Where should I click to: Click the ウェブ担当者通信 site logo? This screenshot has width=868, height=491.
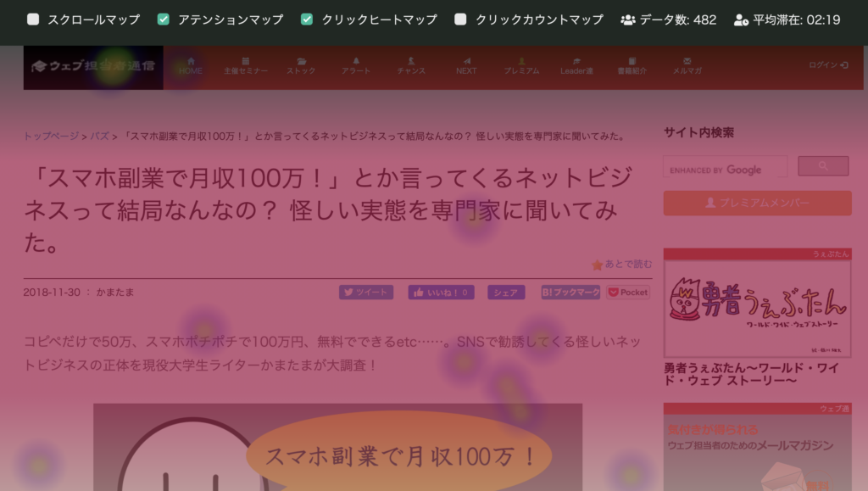pos(93,67)
